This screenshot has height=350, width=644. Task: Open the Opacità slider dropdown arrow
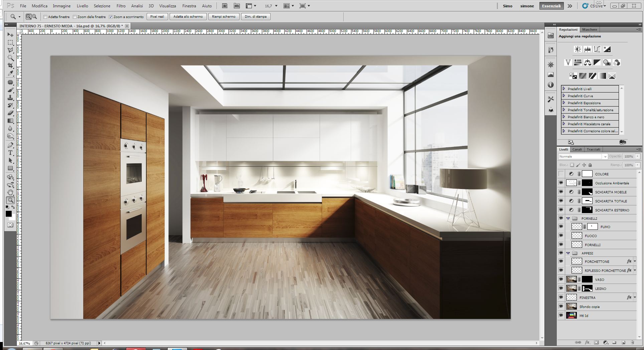638,156
